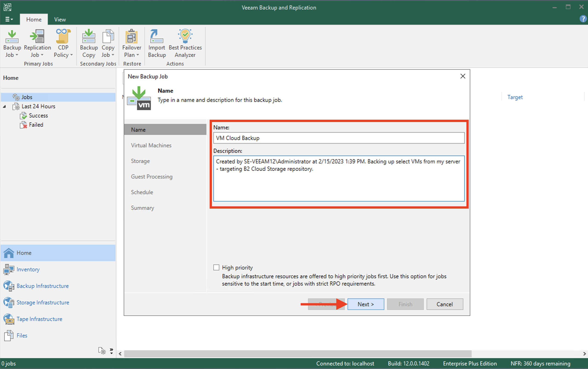588x369 pixels.
Task: Click the '0 jobs' status text
Action: coord(9,364)
